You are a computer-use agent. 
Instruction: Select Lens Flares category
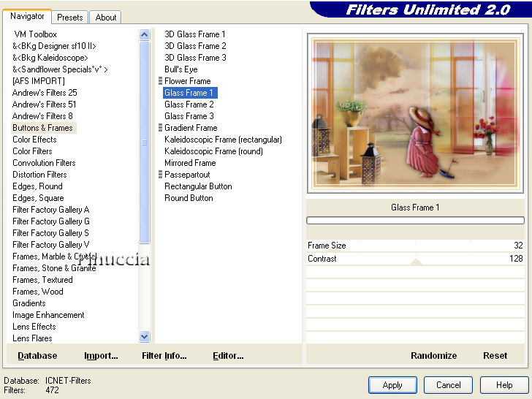33,338
